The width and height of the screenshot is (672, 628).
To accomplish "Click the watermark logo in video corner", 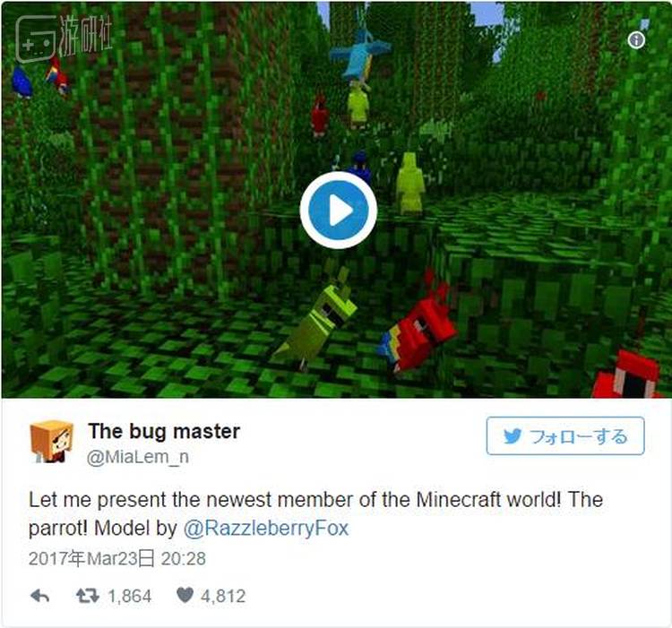I will (64, 39).
